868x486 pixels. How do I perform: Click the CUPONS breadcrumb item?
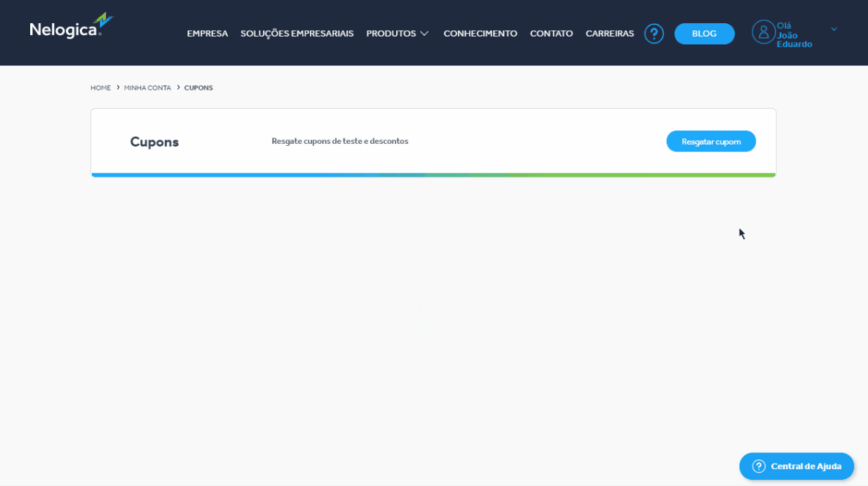click(x=198, y=88)
